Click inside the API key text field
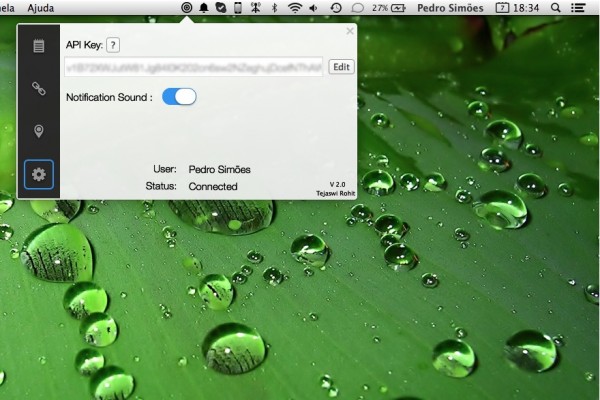The width and height of the screenshot is (600, 400). [x=194, y=67]
